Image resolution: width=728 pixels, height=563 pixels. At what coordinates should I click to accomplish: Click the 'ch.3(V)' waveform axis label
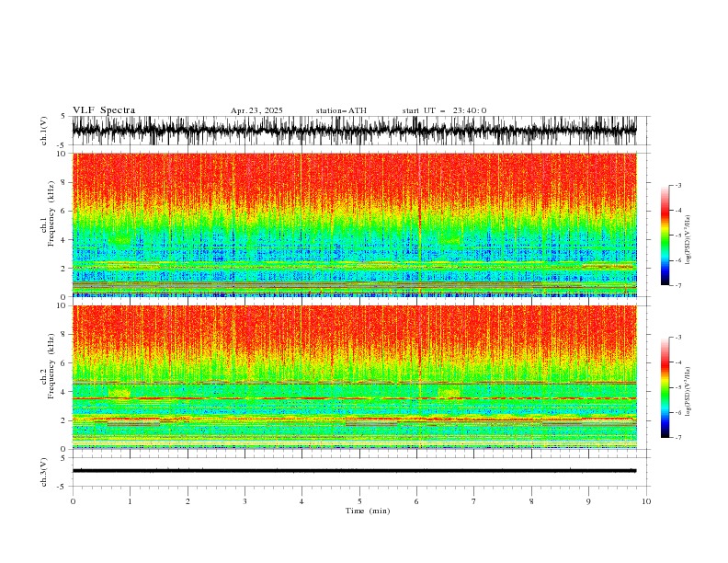[44, 472]
